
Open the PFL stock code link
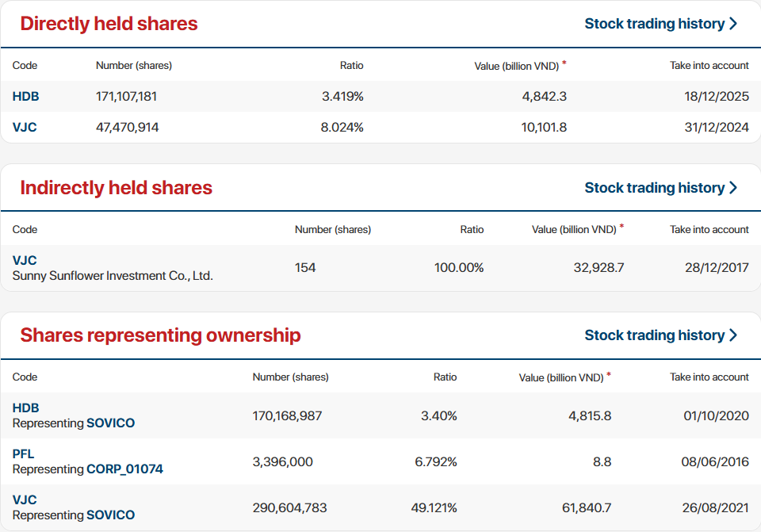tap(24, 454)
